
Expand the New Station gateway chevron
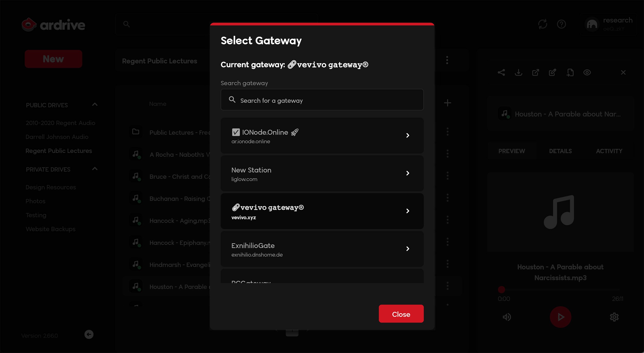pos(408,173)
